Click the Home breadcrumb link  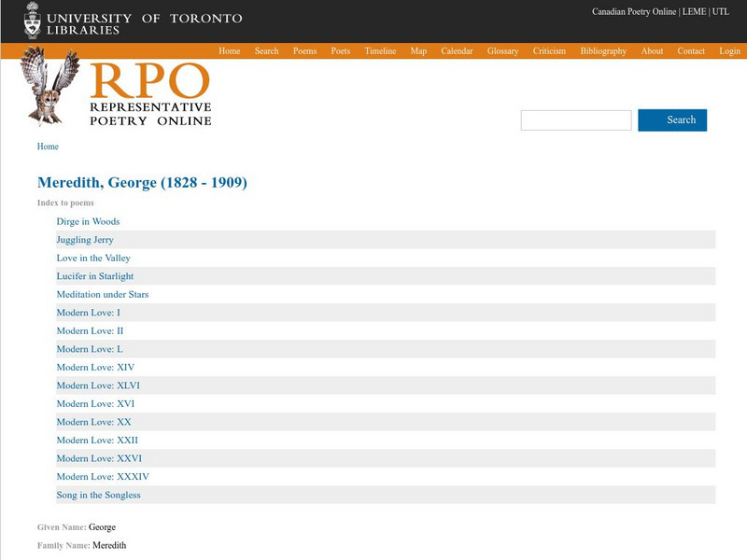tap(48, 147)
